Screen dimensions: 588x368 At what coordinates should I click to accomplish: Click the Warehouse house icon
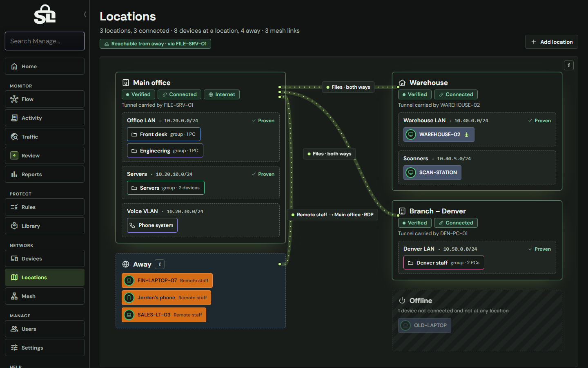pyautogui.click(x=402, y=83)
